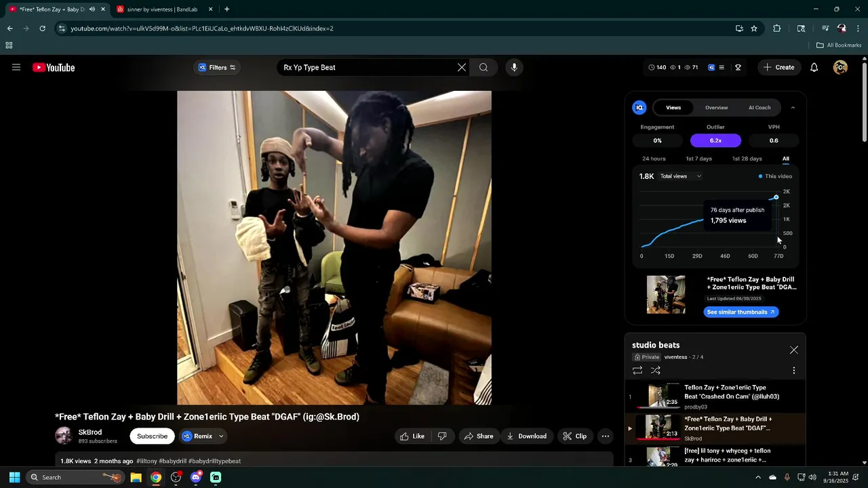
Task: Create a Clip of the video
Action: [574, 436]
